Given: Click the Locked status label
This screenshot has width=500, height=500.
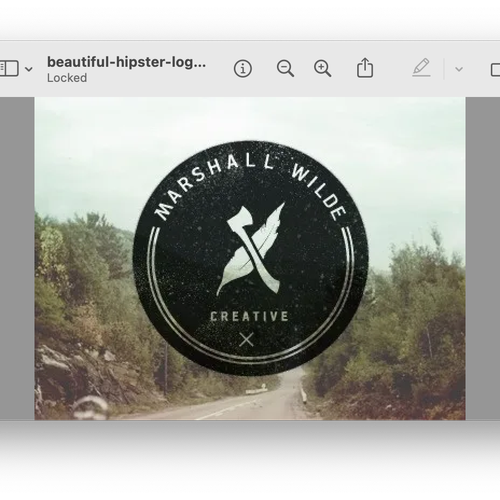Looking at the screenshot, I should (x=67, y=78).
